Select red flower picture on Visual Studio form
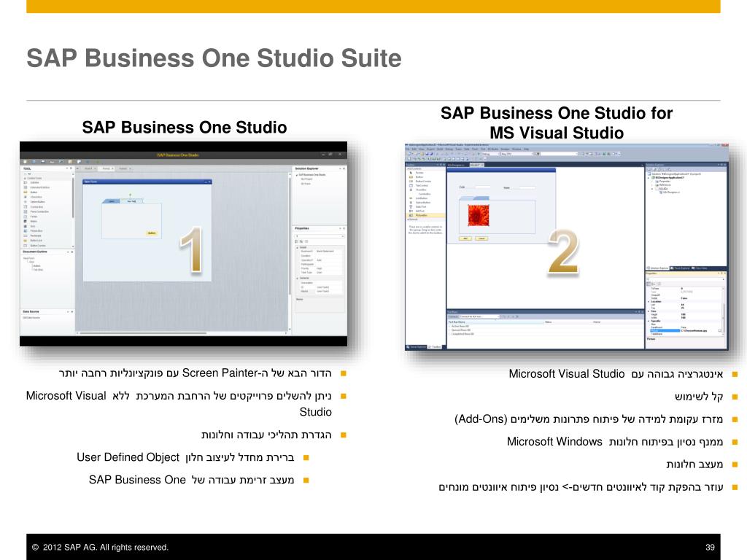 tap(479, 215)
